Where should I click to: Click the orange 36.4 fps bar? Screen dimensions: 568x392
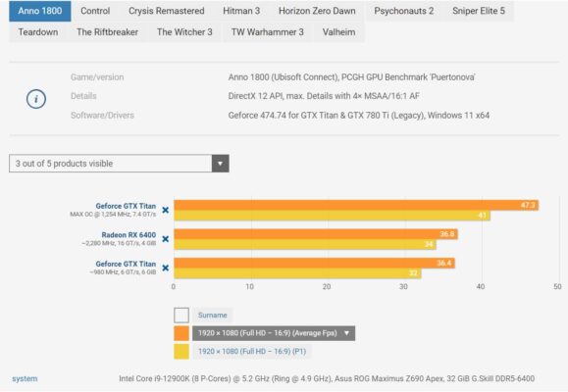(315, 264)
